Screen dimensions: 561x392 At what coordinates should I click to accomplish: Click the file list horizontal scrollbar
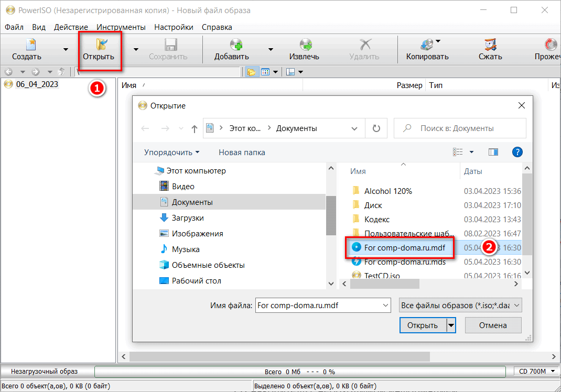pyautogui.click(x=384, y=284)
